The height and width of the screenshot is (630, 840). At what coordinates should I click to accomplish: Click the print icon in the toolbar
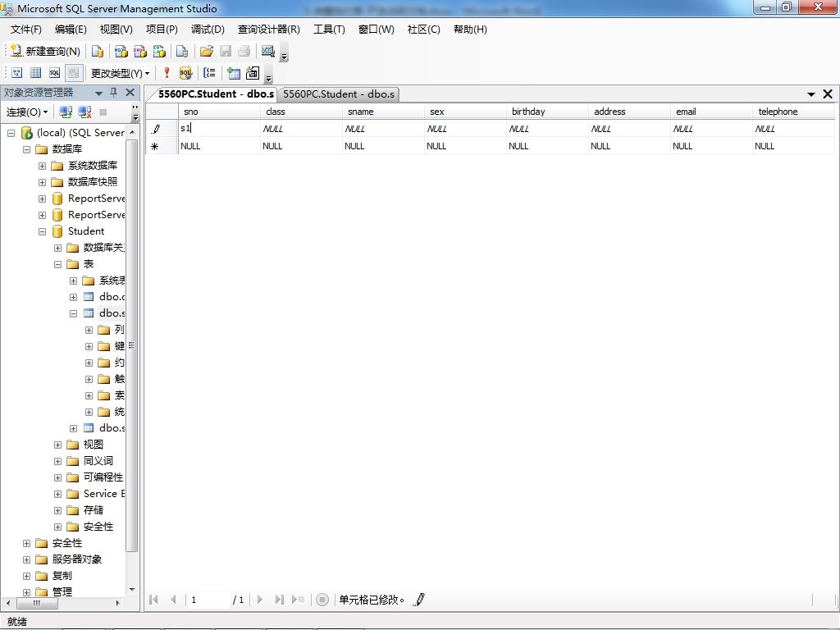pyautogui.click(x=244, y=51)
